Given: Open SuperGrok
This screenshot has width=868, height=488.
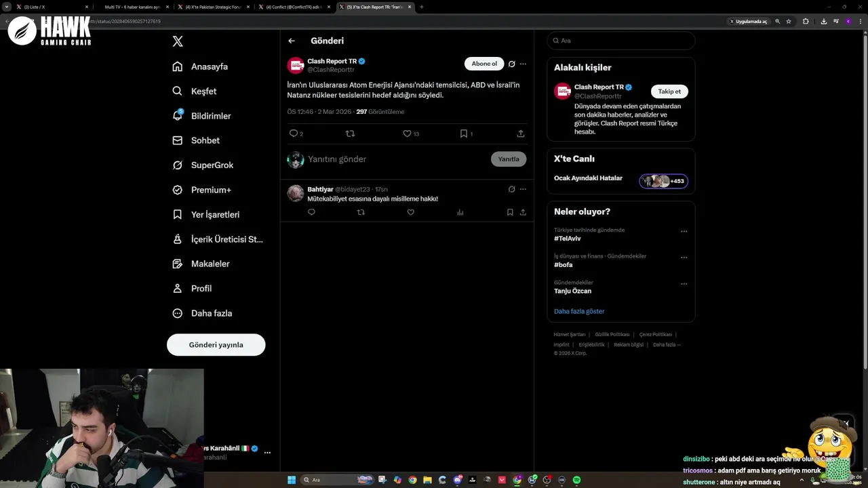Looking at the screenshot, I should [x=203, y=165].
